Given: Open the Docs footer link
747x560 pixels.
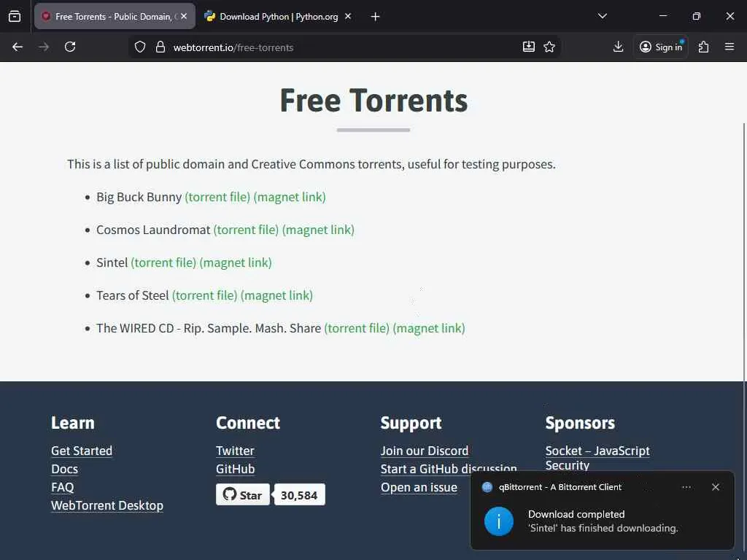Looking at the screenshot, I should 64,469.
